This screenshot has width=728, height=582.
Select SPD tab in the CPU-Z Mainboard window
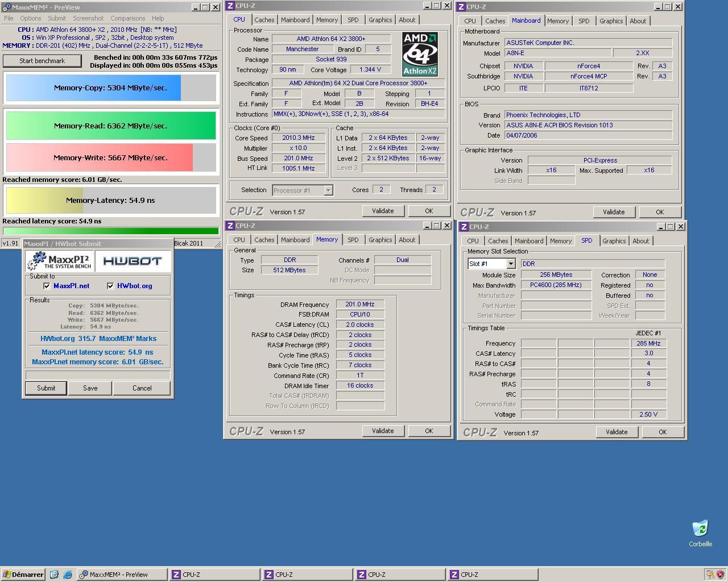click(584, 21)
